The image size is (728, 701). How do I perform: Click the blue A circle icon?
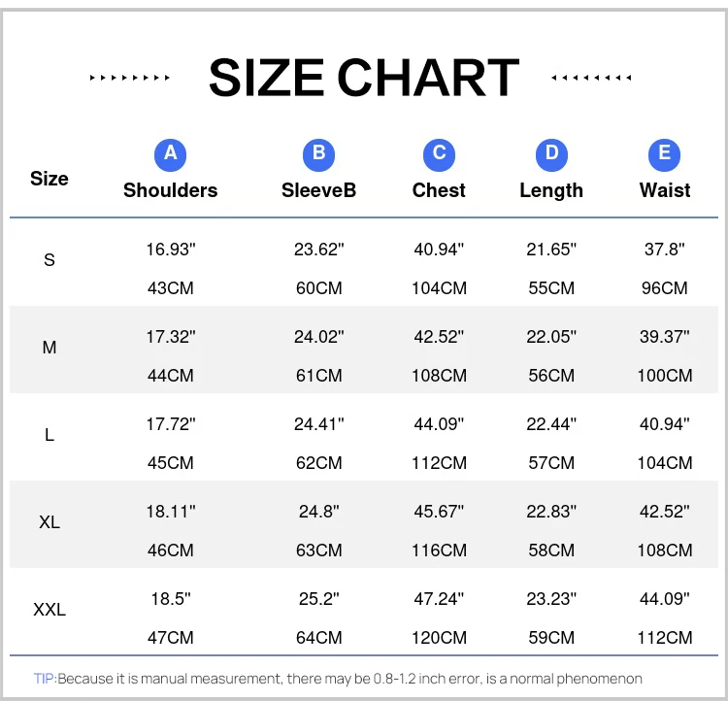[170, 153]
